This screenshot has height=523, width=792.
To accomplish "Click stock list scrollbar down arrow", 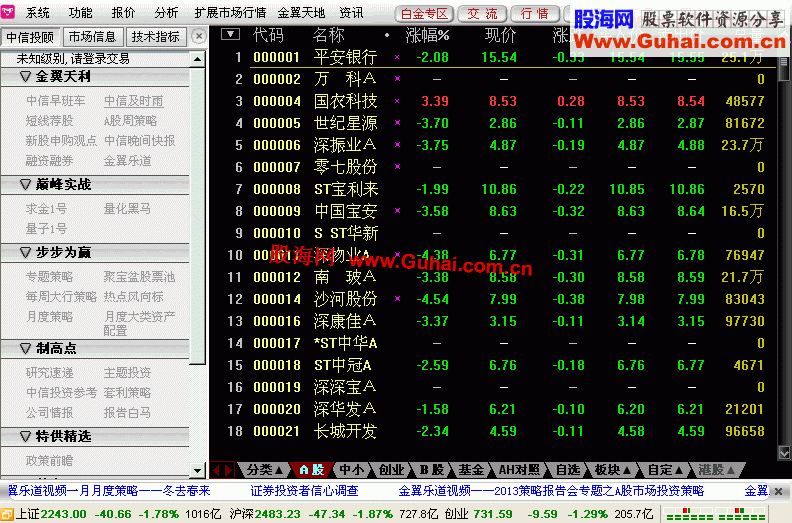I will tap(784, 452).
